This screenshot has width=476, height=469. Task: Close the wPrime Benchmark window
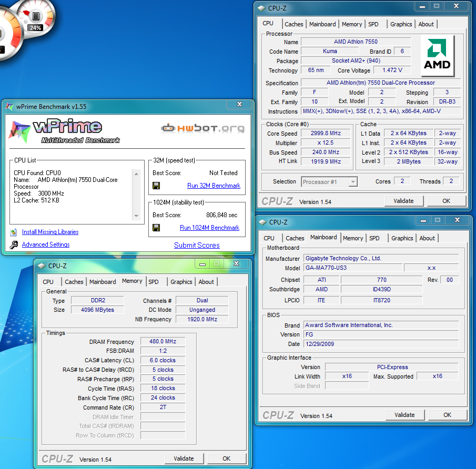click(239, 104)
